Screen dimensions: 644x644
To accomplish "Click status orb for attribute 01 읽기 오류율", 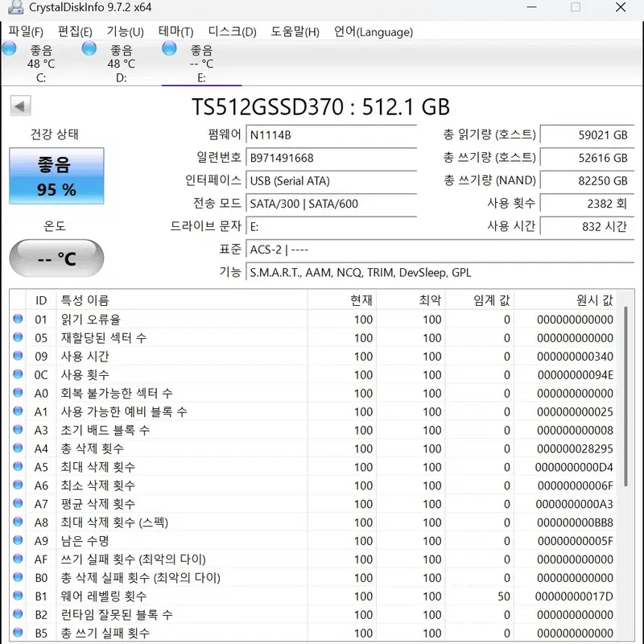I will click(x=18, y=319).
